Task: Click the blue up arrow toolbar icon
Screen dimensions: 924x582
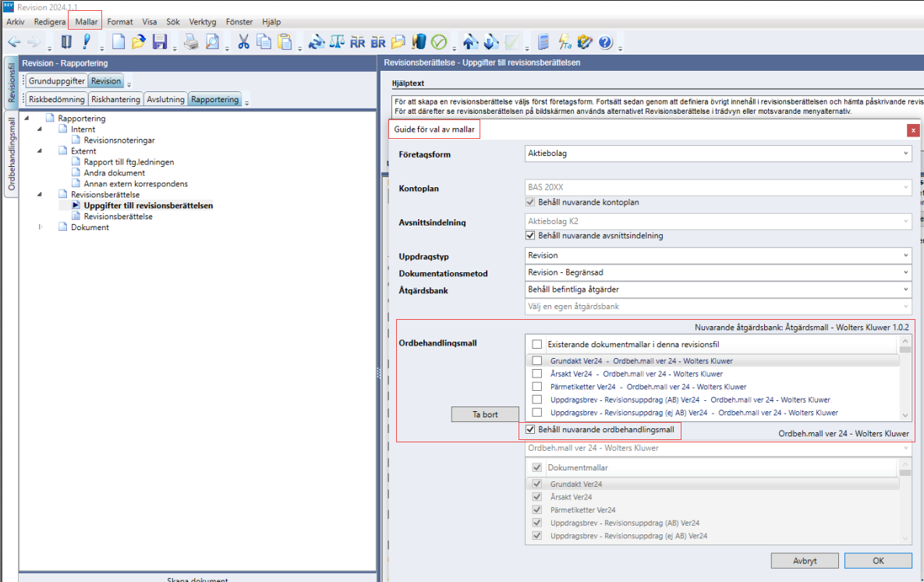Action: click(470, 42)
